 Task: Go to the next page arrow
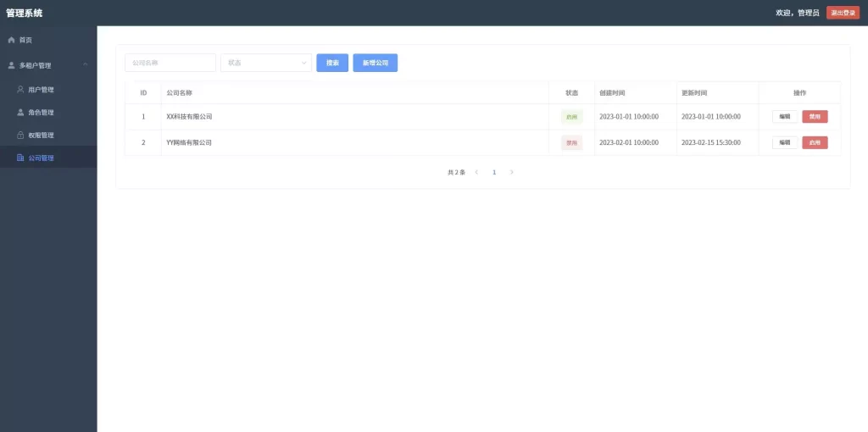(511, 172)
